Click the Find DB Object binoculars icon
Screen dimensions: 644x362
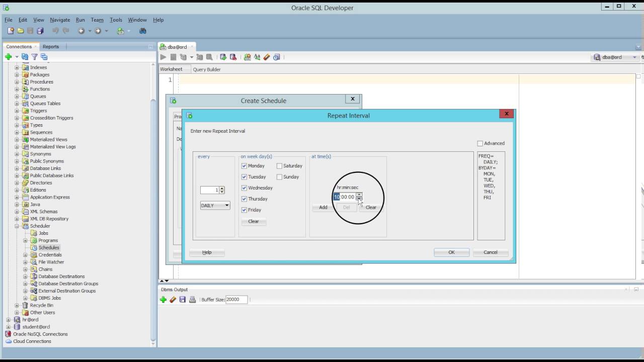(x=143, y=31)
